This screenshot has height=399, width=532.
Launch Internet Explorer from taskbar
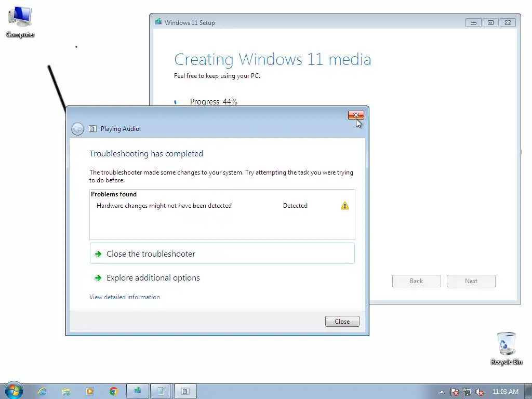(42, 391)
